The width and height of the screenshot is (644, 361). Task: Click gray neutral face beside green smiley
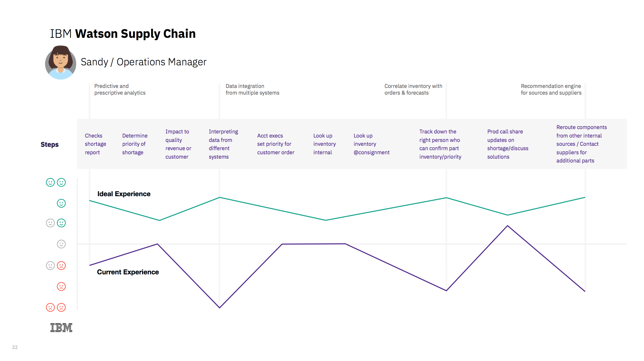[x=50, y=223]
